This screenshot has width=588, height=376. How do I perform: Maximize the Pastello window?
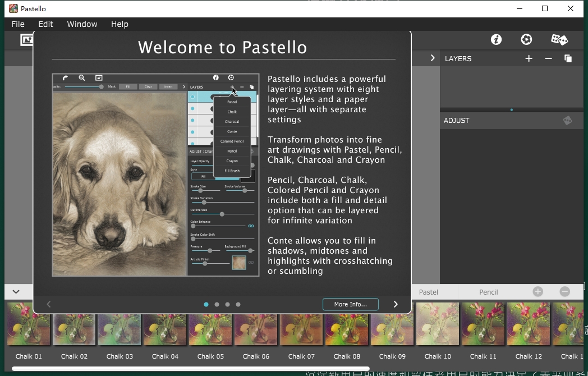(545, 8)
